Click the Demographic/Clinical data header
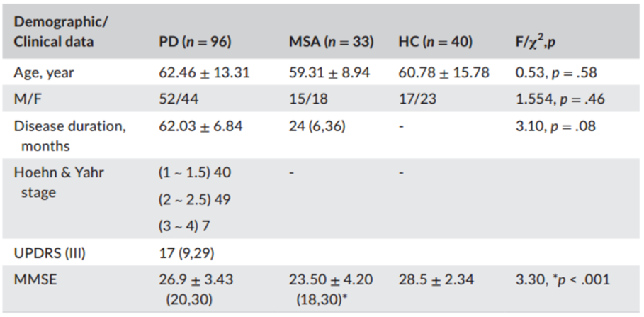 pos(54,32)
